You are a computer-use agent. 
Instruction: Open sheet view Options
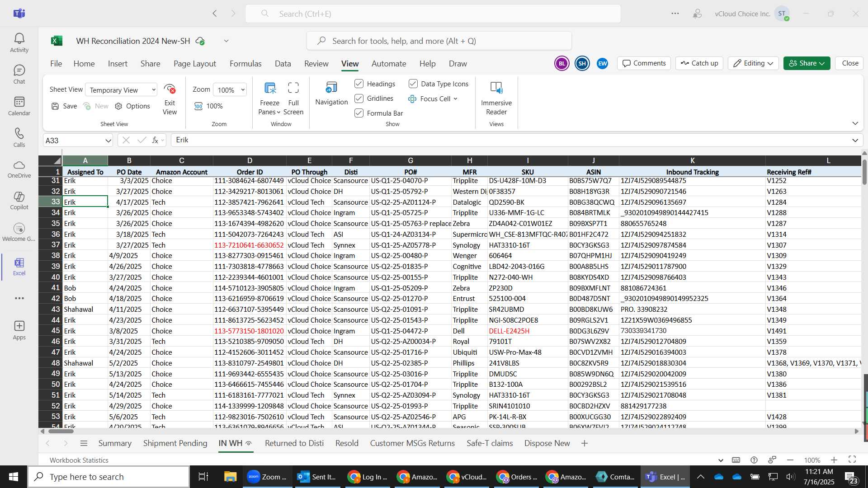point(132,106)
